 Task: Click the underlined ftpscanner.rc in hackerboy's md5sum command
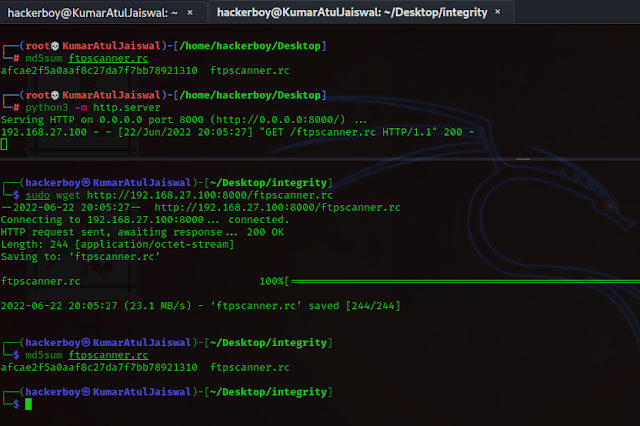(x=108, y=355)
